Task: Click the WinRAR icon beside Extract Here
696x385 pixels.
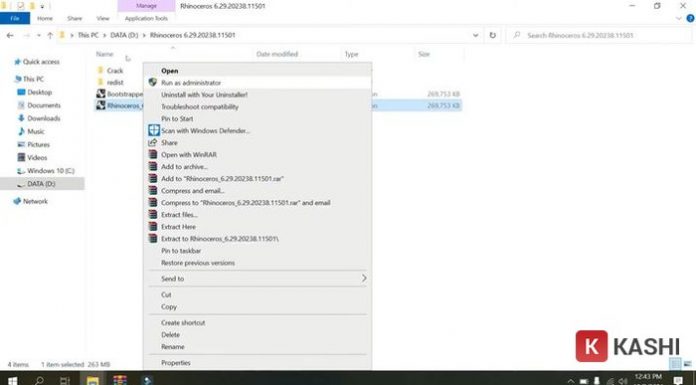Action: pyautogui.click(x=153, y=226)
